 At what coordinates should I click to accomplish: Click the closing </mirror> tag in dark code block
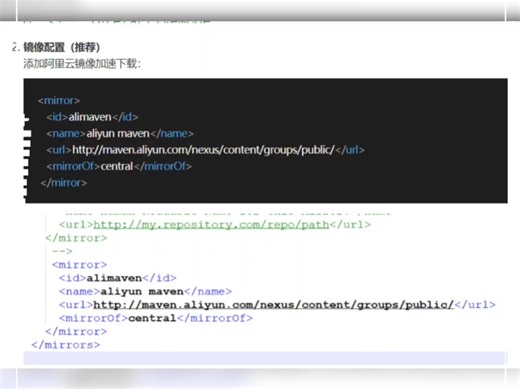[64, 183]
